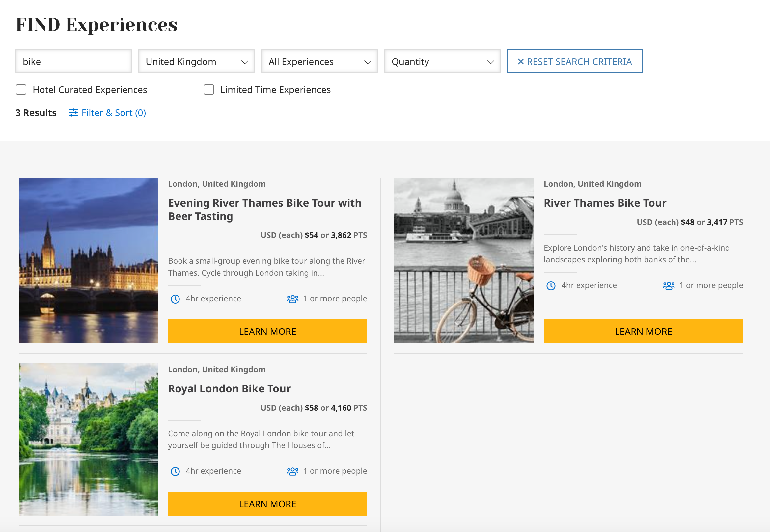Click clock icon on Royal London Bike Tour
This screenshot has height=532, width=770.
click(x=175, y=471)
